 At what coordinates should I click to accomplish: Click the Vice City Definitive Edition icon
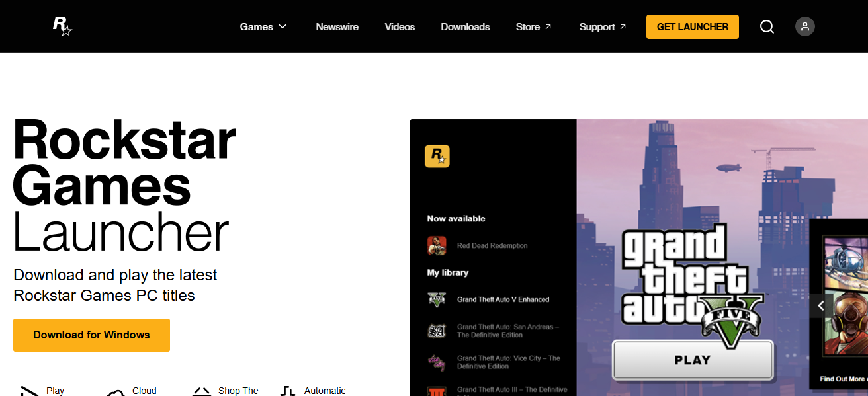point(437,362)
